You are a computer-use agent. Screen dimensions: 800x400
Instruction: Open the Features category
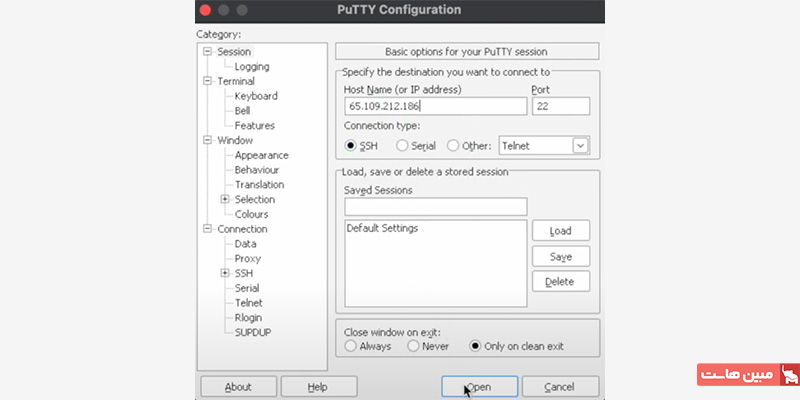255,126
